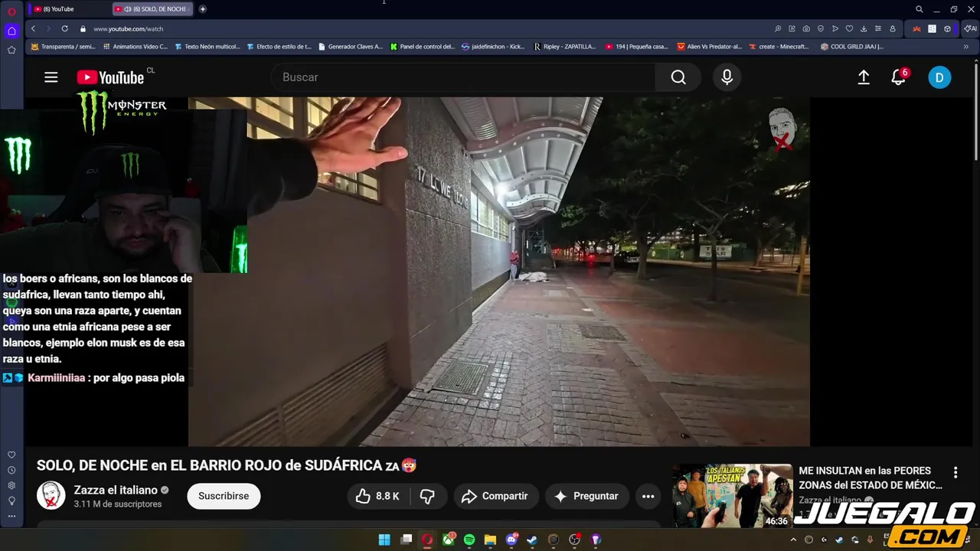Image resolution: width=980 pixels, height=551 pixels.
Task: Open the account avatar labeled D
Action: (939, 77)
